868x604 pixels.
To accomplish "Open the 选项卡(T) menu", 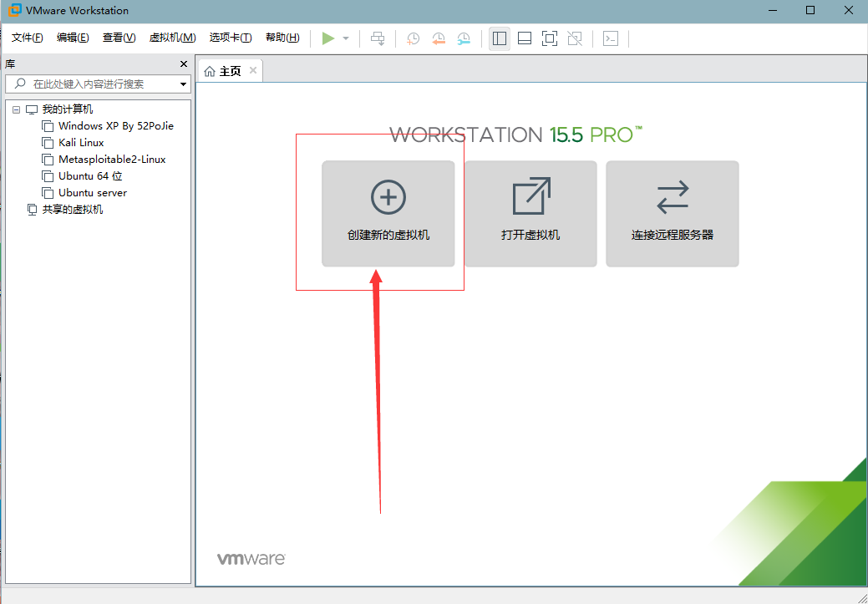I will coord(231,38).
